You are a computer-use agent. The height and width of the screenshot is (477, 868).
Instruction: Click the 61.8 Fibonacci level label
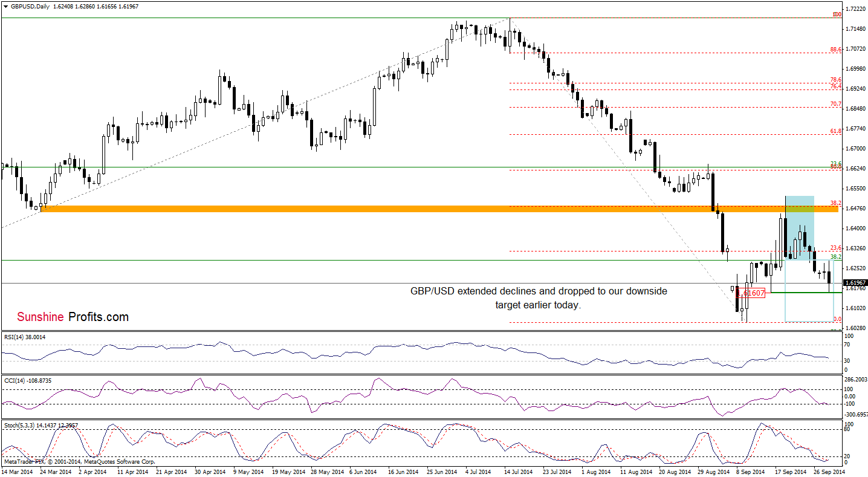[836, 131]
